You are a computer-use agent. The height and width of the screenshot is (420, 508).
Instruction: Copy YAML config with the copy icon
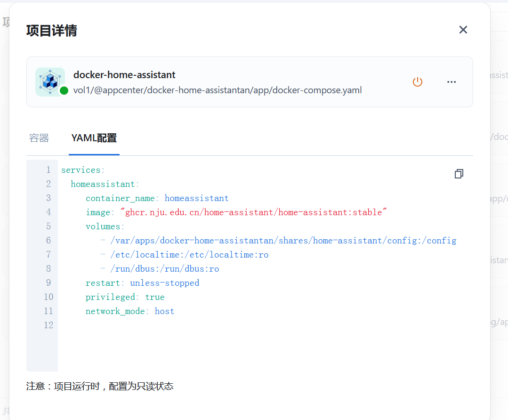(x=459, y=174)
